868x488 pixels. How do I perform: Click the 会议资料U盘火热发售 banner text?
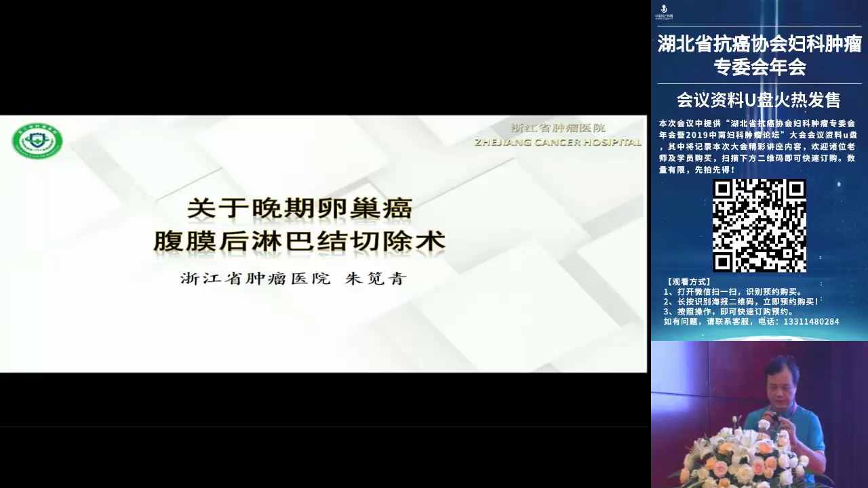[x=759, y=100]
